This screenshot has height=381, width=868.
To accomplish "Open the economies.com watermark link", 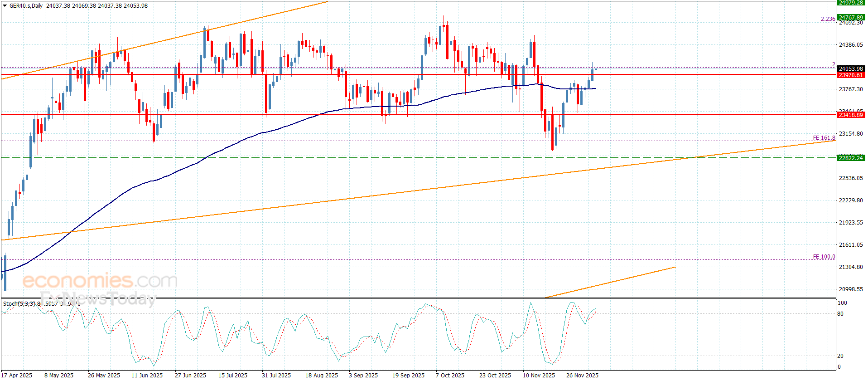I will pyautogui.click(x=100, y=281).
